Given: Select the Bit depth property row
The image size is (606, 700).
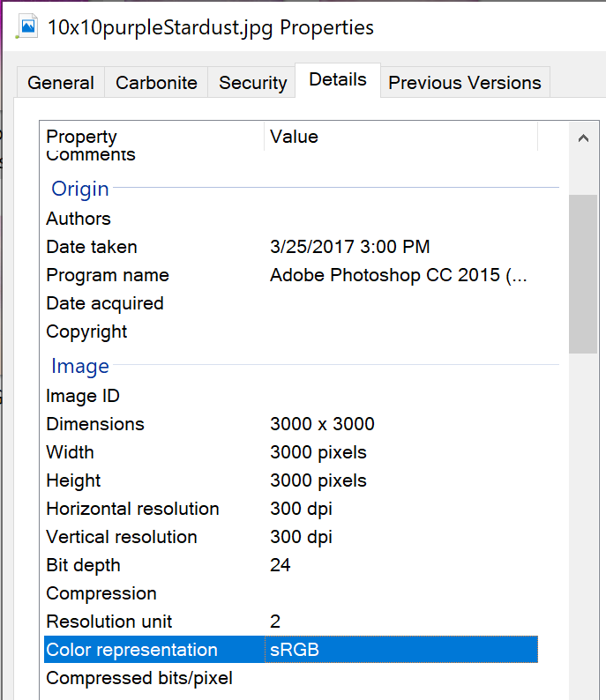Looking at the screenshot, I should coord(83,565).
